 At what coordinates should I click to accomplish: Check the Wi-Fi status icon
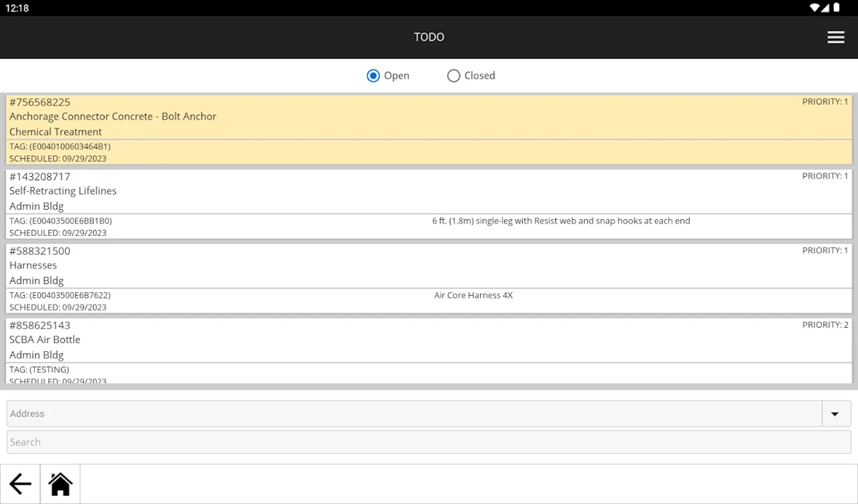tap(814, 8)
